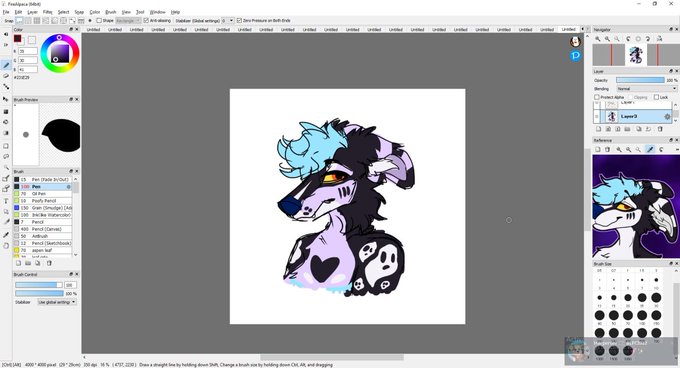Open the Shape type dropdown

tap(128, 20)
